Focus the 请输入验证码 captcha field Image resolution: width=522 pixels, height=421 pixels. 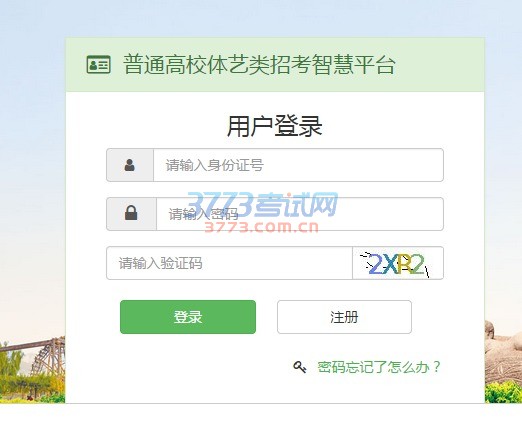229,263
